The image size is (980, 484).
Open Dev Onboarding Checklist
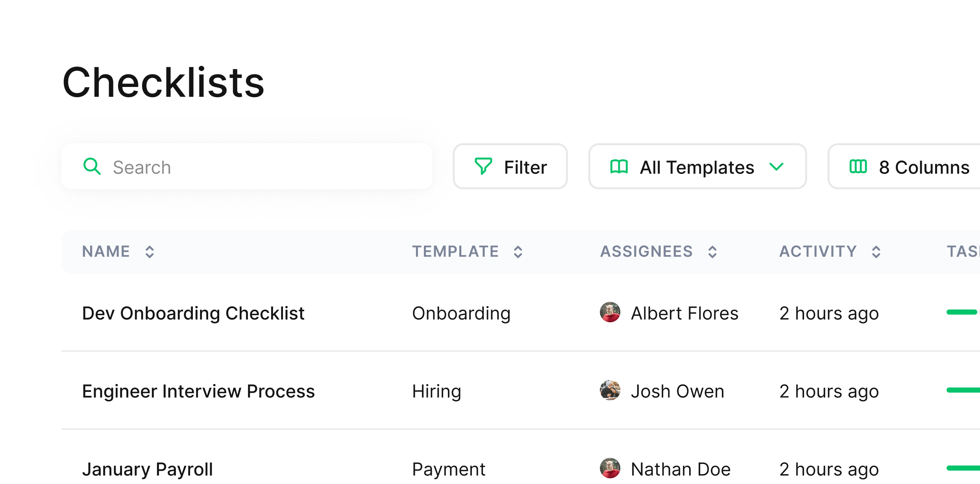click(x=193, y=313)
